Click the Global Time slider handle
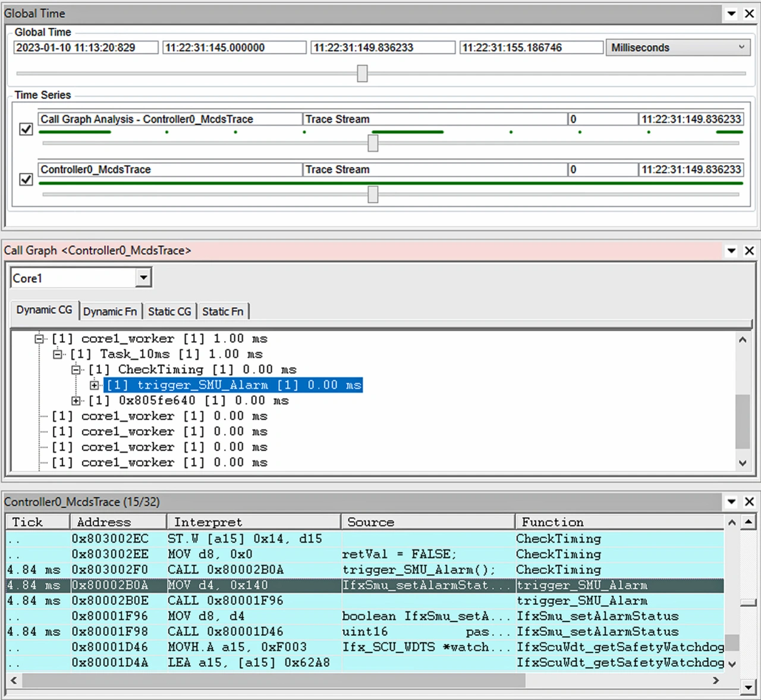761x700 pixels. pos(362,74)
